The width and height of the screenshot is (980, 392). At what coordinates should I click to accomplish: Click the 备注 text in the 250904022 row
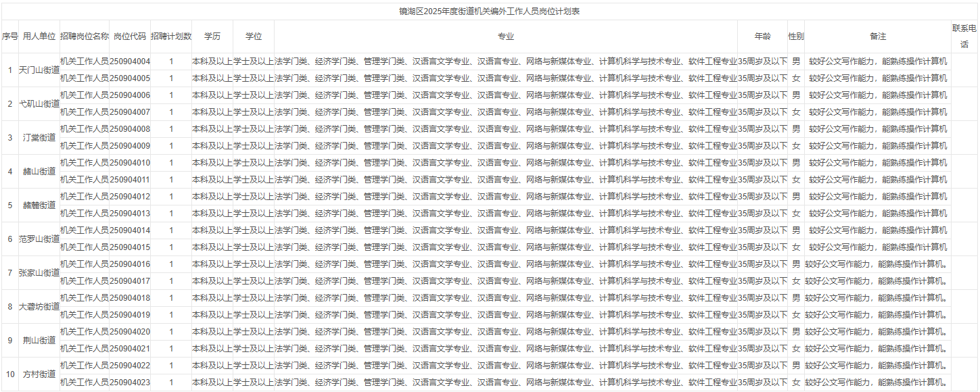[x=878, y=365]
